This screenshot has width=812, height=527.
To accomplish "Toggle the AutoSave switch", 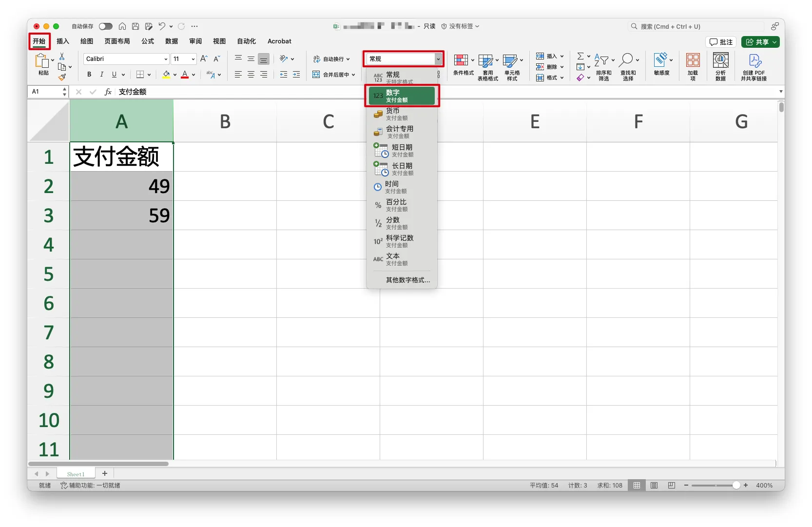I will [105, 26].
